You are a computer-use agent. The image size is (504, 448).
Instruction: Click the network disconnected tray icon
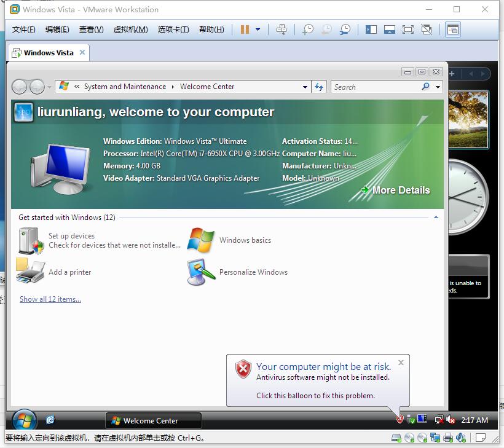coord(439,419)
